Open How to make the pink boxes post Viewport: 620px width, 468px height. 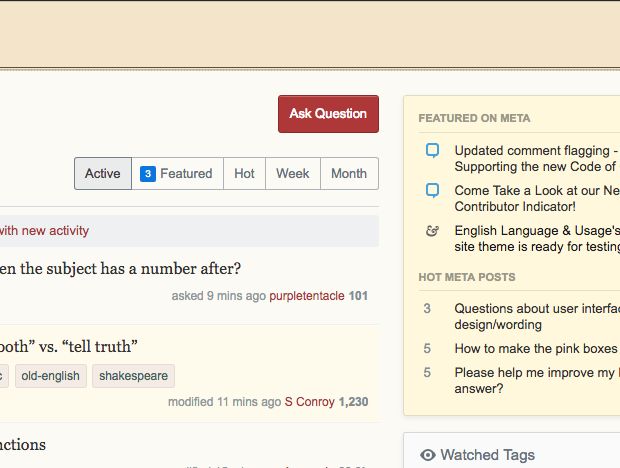click(537, 349)
